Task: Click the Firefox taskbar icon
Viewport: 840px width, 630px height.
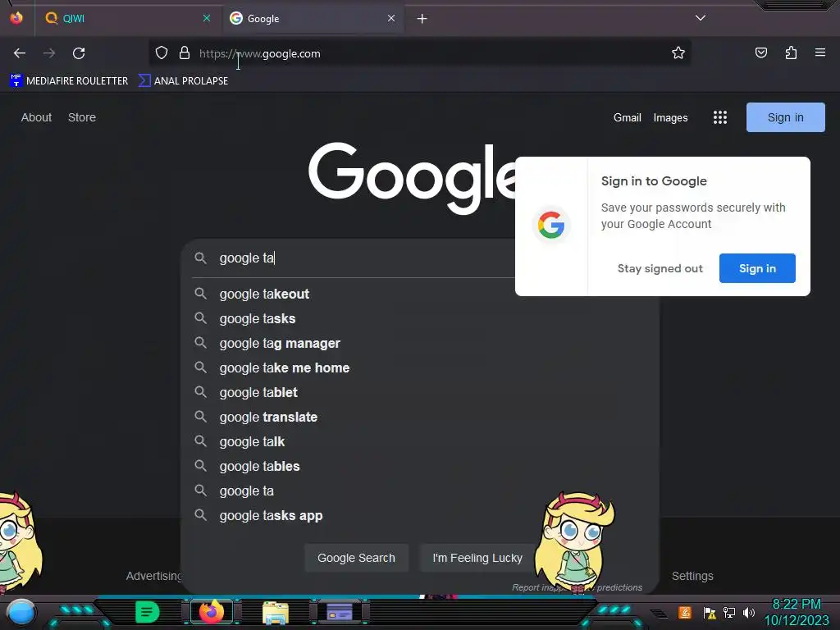Action: tap(212, 612)
